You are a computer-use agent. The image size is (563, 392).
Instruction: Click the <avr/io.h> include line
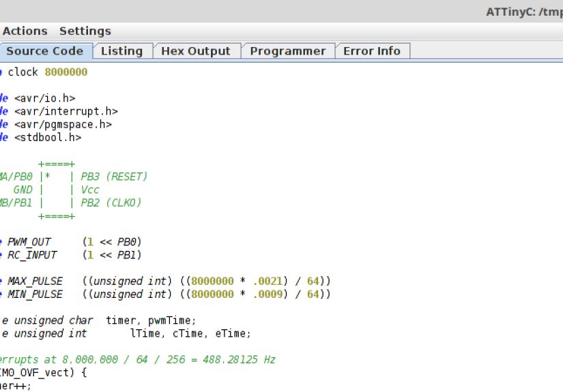tap(44, 98)
